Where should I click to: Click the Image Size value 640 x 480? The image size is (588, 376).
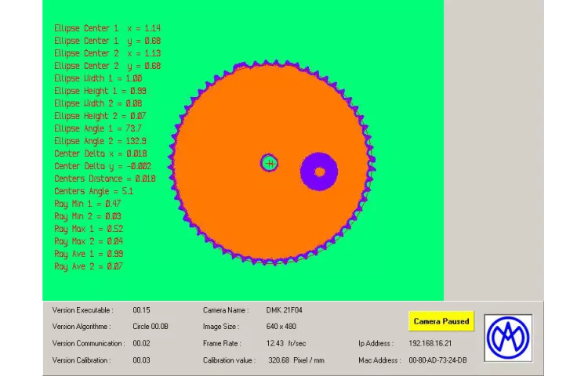[281, 327]
